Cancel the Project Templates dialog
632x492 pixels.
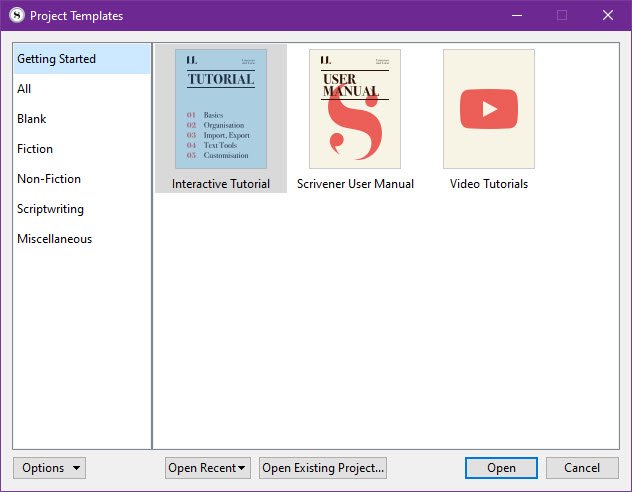[x=582, y=468]
